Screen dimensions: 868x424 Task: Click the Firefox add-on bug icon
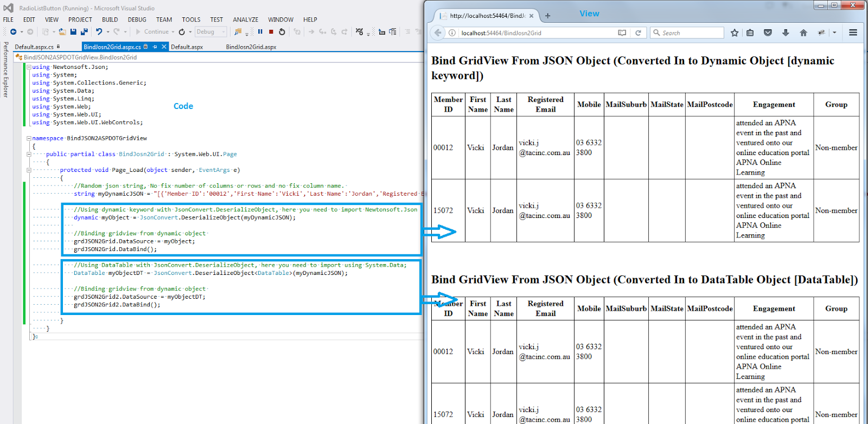(x=821, y=33)
